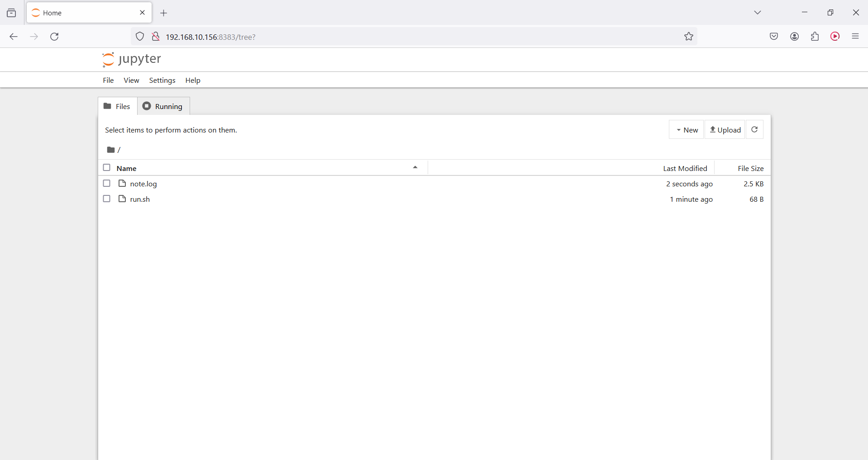
Task: Show the insecure connection info
Action: tap(156, 37)
